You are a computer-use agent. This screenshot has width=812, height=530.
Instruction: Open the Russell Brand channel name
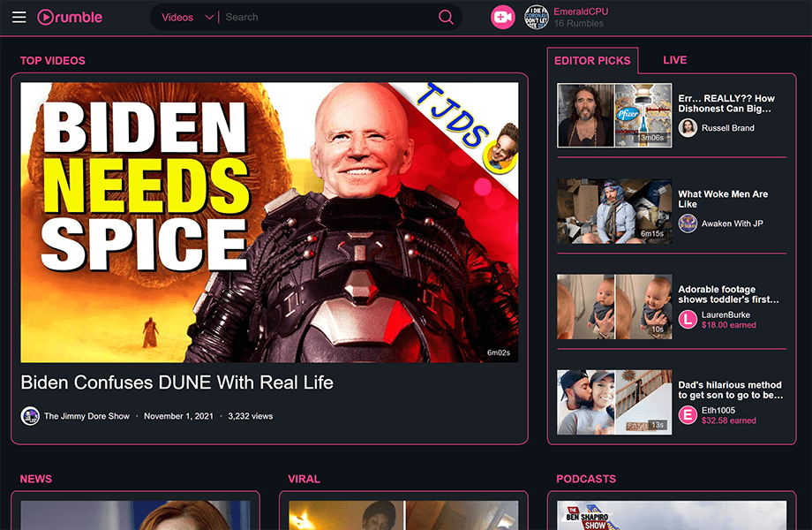pos(727,128)
